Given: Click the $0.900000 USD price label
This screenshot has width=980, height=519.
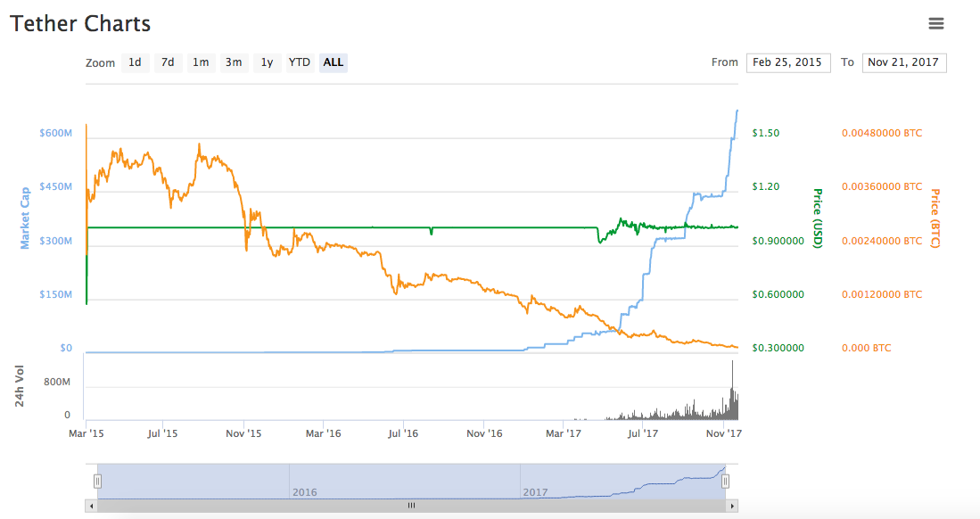Looking at the screenshot, I should coord(778,241).
